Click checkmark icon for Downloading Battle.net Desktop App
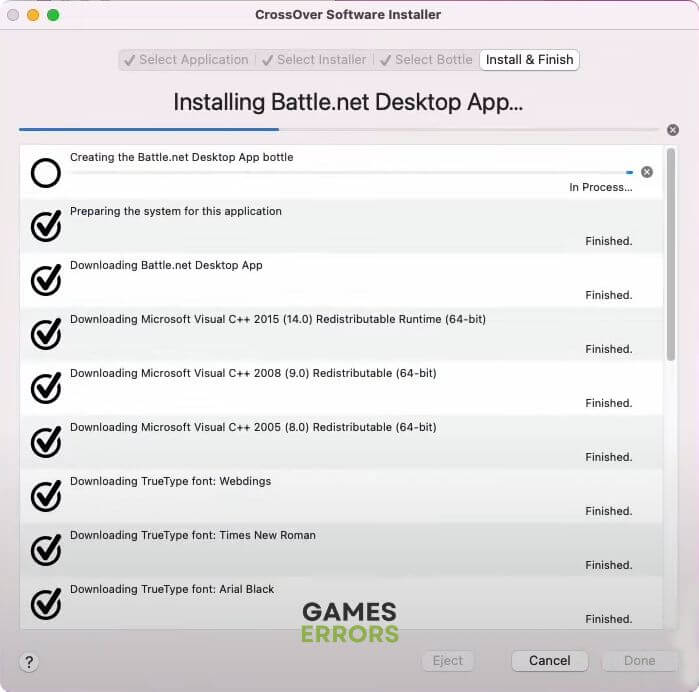Image resolution: width=699 pixels, height=692 pixels. [x=46, y=280]
